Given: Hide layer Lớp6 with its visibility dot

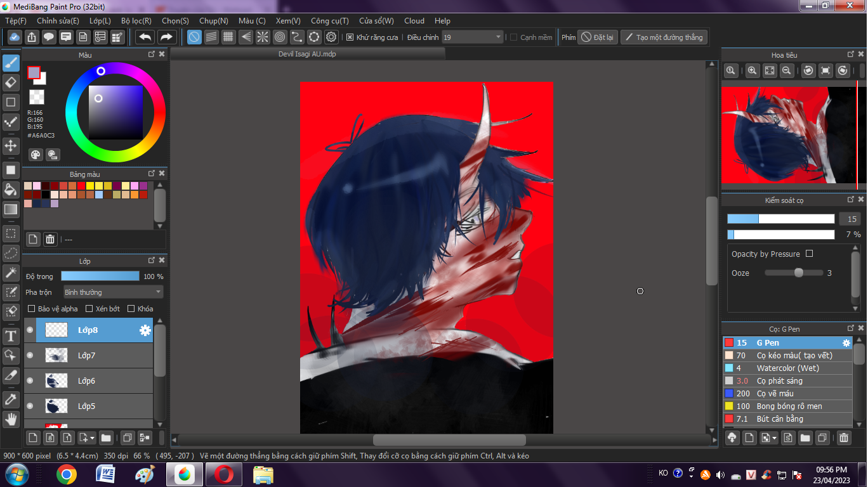Looking at the screenshot, I should 30,381.
